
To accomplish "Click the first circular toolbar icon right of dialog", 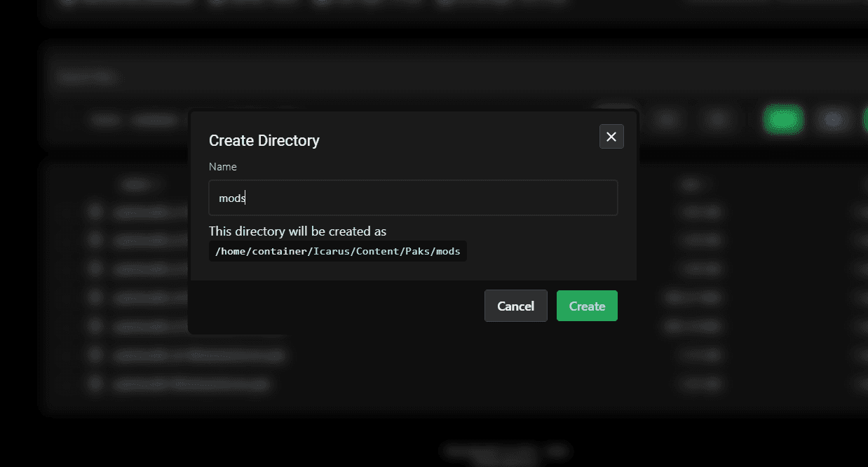I will [x=667, y=119].
